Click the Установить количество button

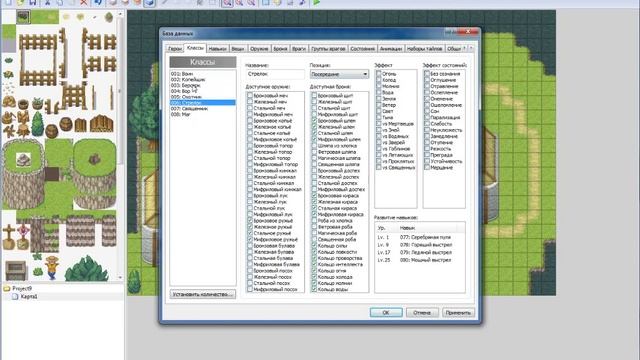(x=202, y=294)
